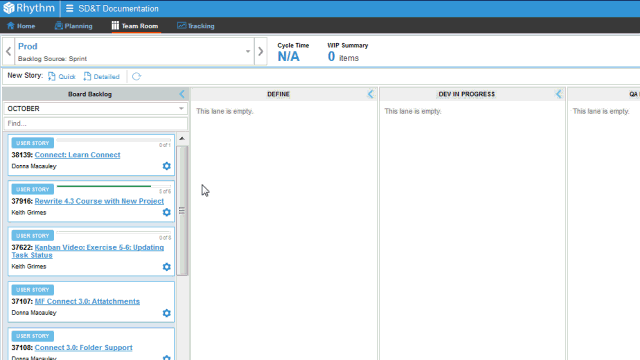Screen dimensions: 640x360
Task: Open gear settings for MF Connect 3.0 Attachments
Action: pos(167,313)
